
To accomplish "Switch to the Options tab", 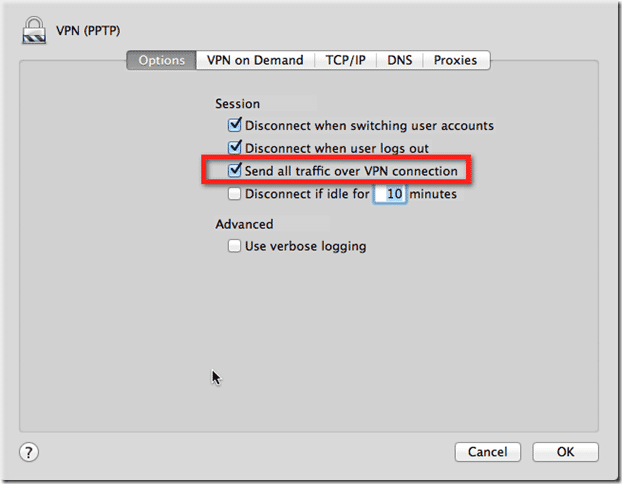I will click(x=161, y=60).
